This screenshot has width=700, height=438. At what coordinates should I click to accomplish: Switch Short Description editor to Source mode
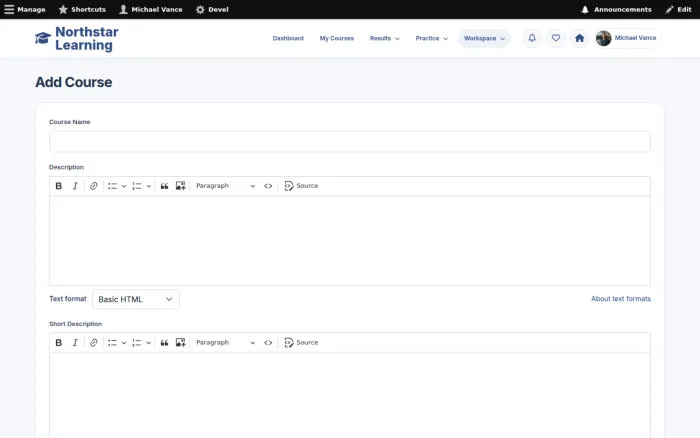tap(301, 342)
